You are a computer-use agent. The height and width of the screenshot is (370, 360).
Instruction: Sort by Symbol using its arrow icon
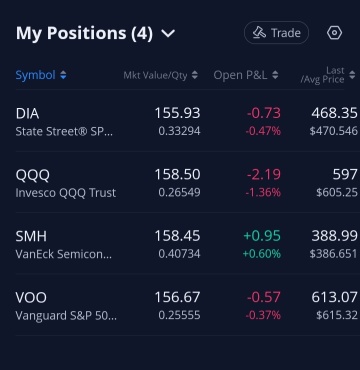[x=63, y=75]
